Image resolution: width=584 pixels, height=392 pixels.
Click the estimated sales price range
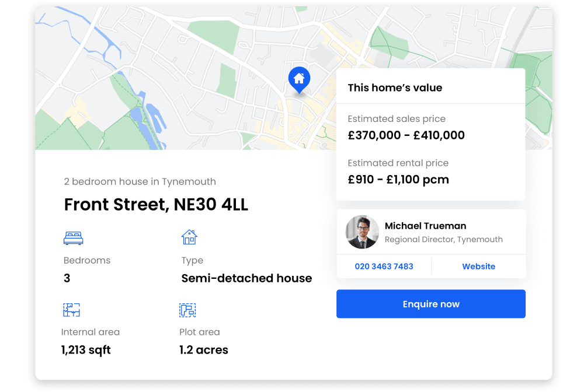[x=406, y=135]
